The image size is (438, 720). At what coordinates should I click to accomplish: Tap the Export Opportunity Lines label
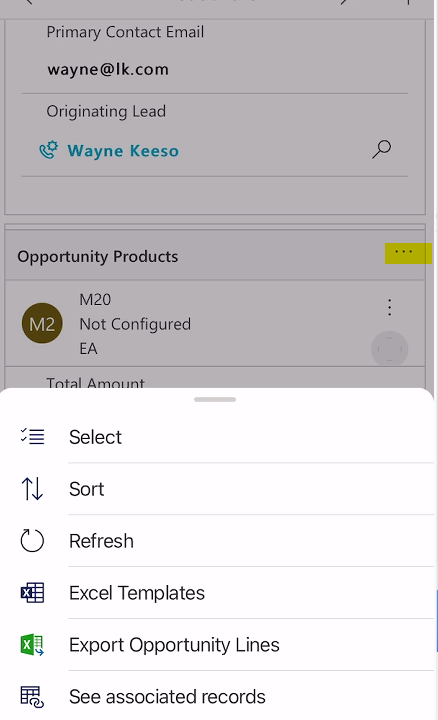(x=174, y=645)
